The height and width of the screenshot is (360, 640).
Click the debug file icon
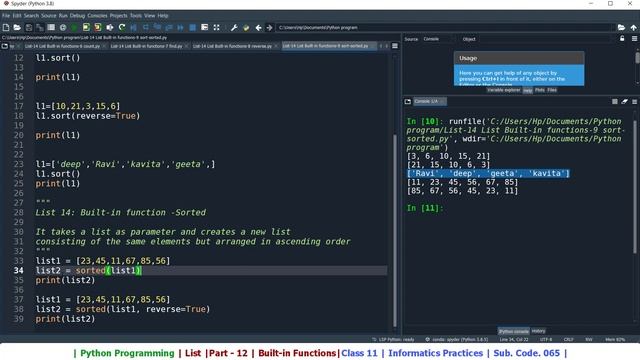tap(133, 27)
